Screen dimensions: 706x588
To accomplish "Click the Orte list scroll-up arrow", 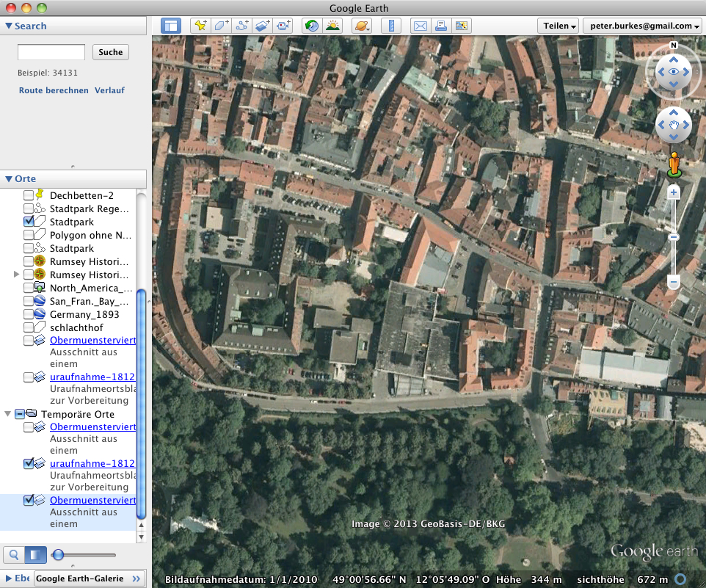I will (x=141, y=525).
